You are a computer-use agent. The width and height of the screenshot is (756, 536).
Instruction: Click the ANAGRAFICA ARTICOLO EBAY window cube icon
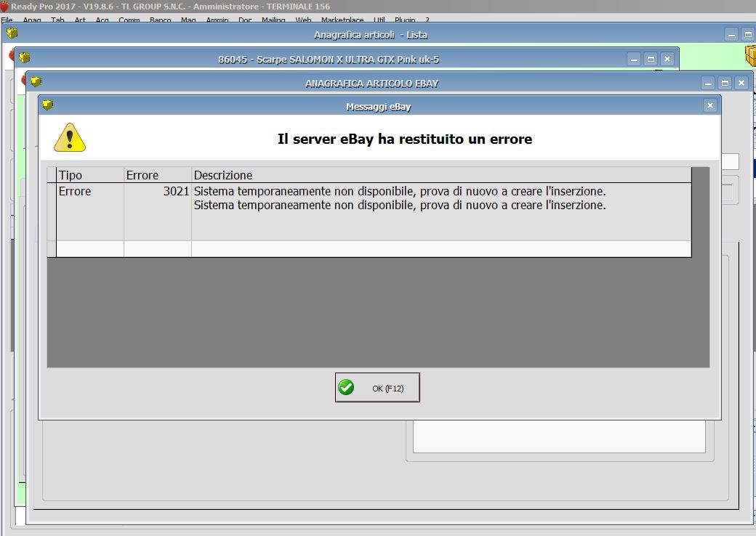[x=36, y=81]
